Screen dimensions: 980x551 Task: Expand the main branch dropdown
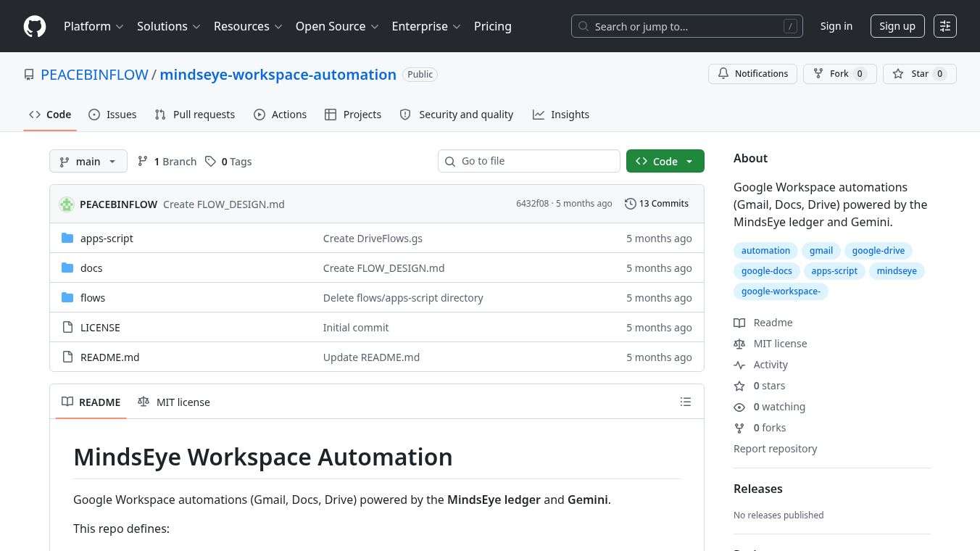[x=88, y=162]
